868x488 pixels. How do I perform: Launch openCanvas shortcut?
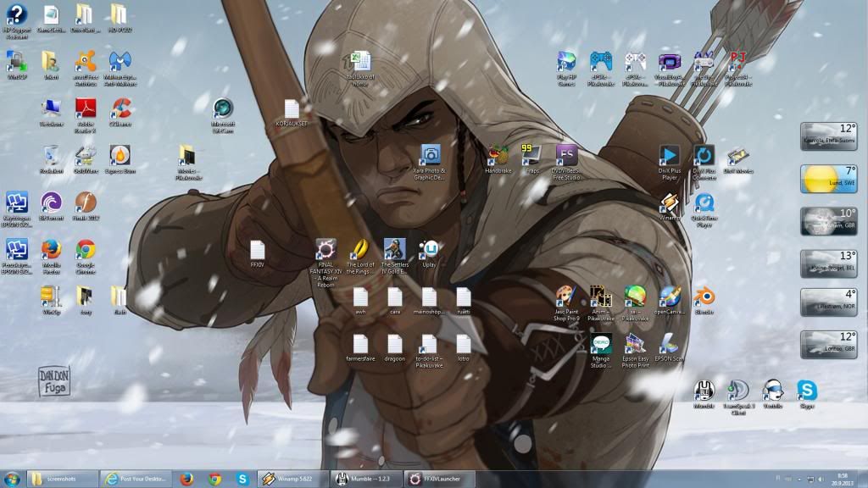tap(669, 301)
